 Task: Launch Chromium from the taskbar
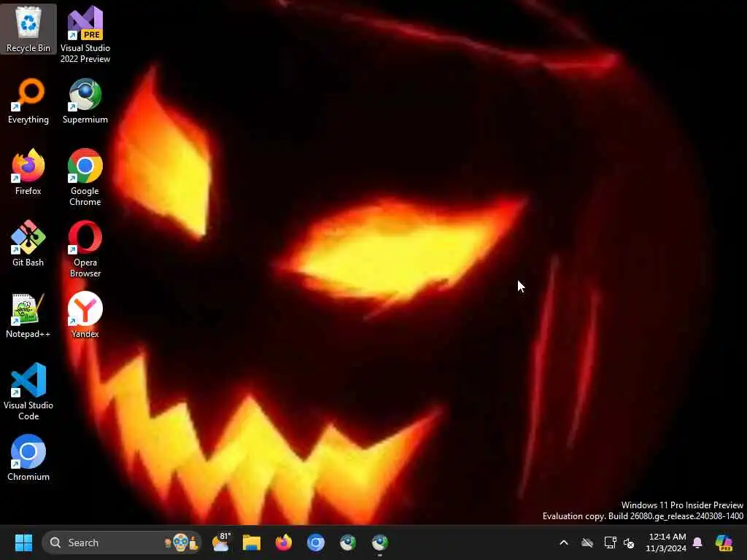[316, 542]
